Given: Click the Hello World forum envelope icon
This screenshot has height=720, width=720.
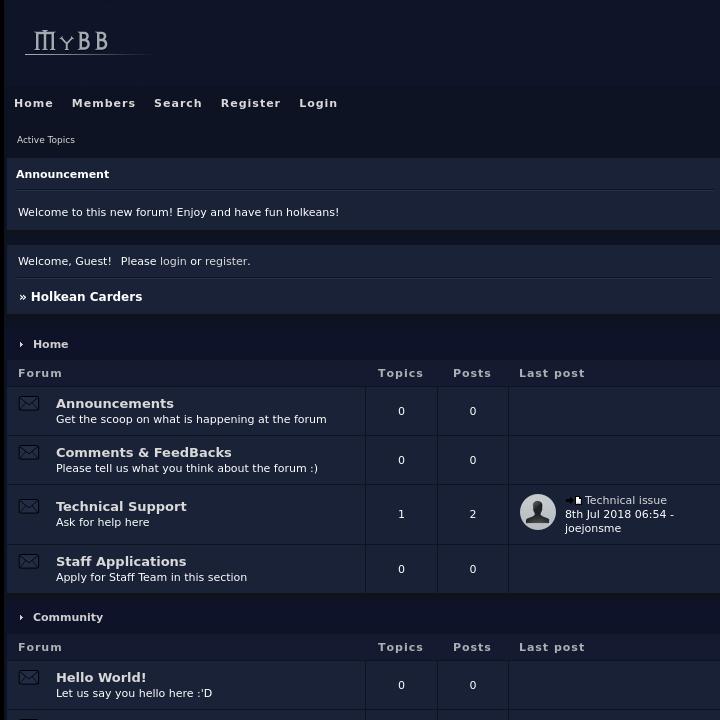Looking at the screenshot, I should click(29, 678).
